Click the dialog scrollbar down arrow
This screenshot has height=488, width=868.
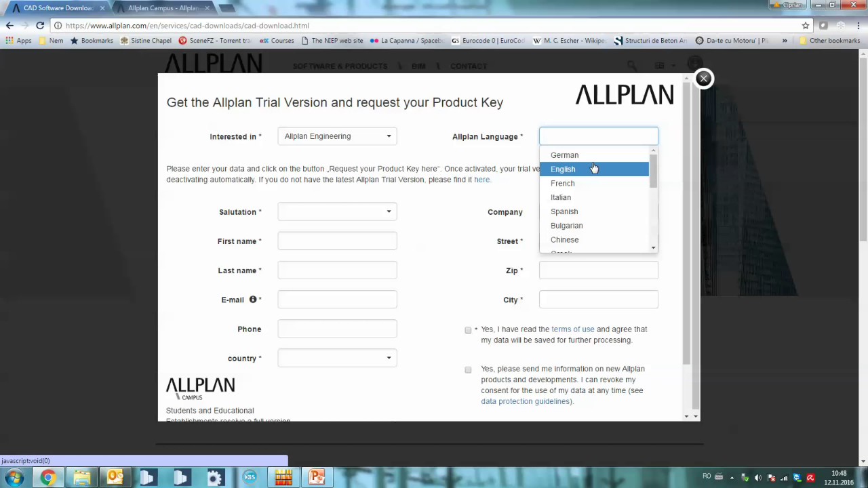(687, 416)
